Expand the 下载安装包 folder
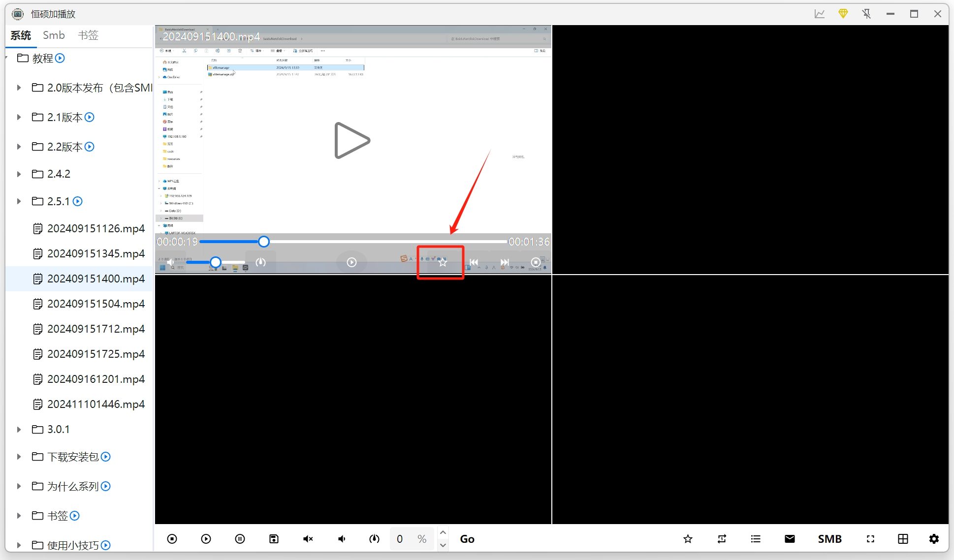The image size is (954, 560). [19, 457]
